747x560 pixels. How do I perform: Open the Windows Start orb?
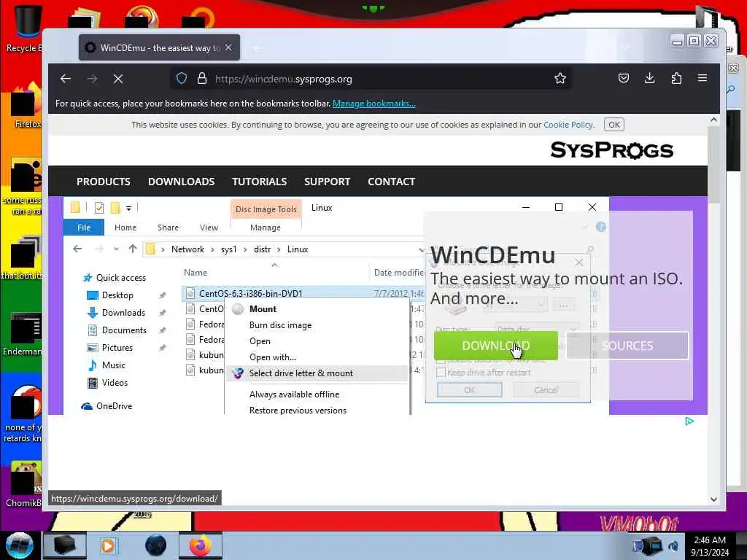click(x=19, y=545)
